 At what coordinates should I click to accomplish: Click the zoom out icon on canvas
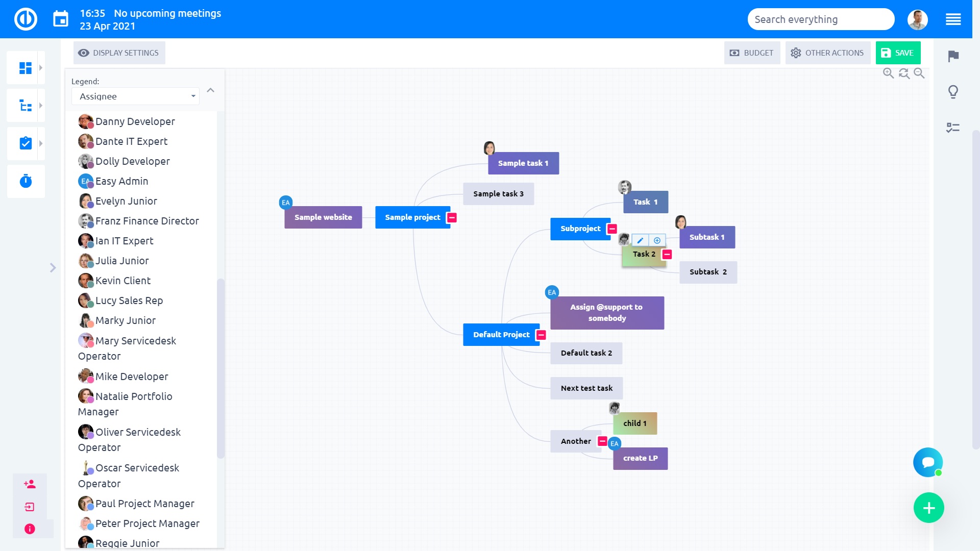coord(920,73)
